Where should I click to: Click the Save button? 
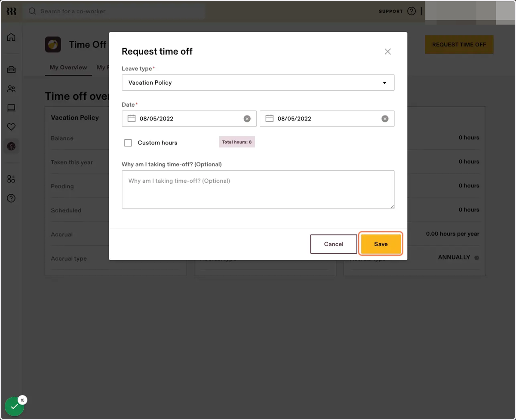pos(381,244)
